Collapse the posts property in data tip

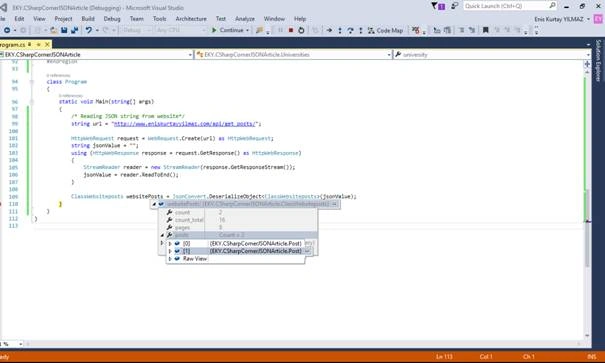[162, 235]
